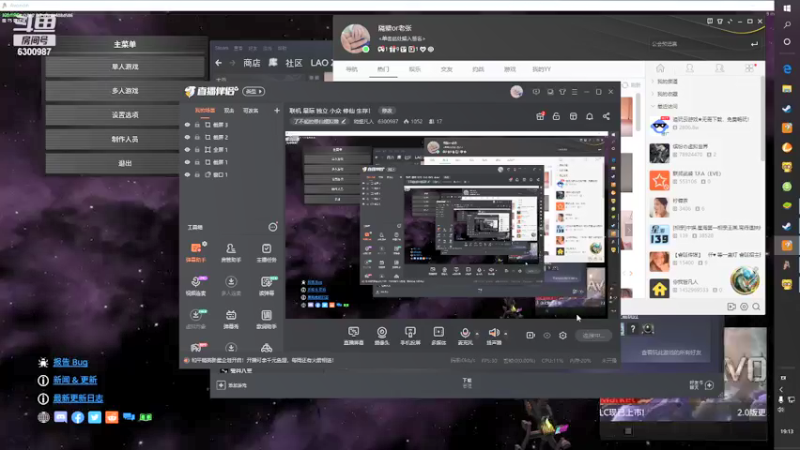
Task: Click the record video icon beside the preview eye
Action: click(x=531, y=335)
